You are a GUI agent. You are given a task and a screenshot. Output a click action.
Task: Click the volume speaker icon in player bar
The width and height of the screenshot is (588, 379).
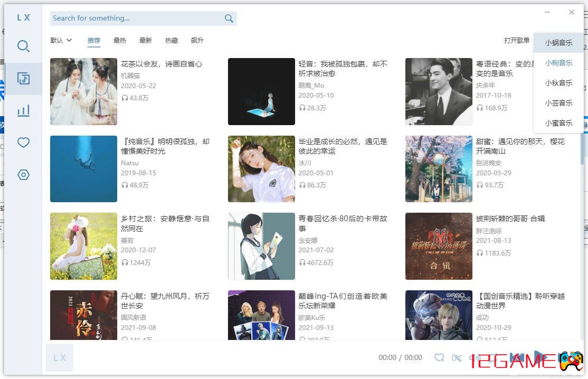[474, 357]
